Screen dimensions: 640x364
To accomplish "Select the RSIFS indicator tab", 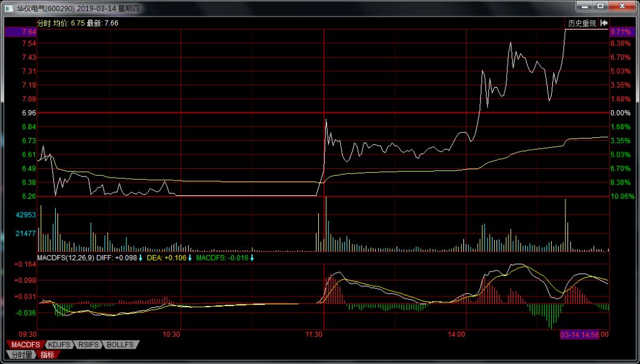I will (88, 345).
